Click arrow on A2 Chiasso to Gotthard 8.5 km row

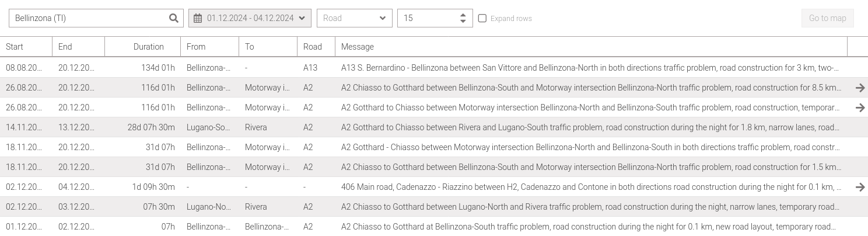point(860,88)
